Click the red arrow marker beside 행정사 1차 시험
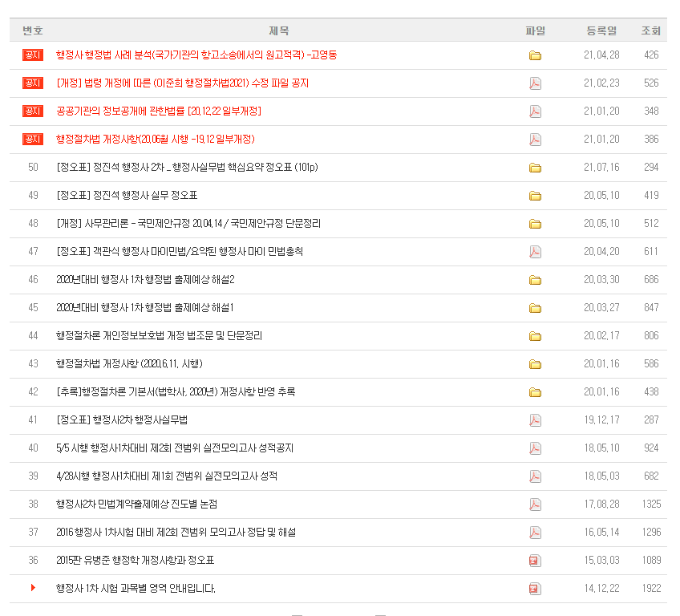This screenshot has height=616, width=680. [x=33, y=588]
